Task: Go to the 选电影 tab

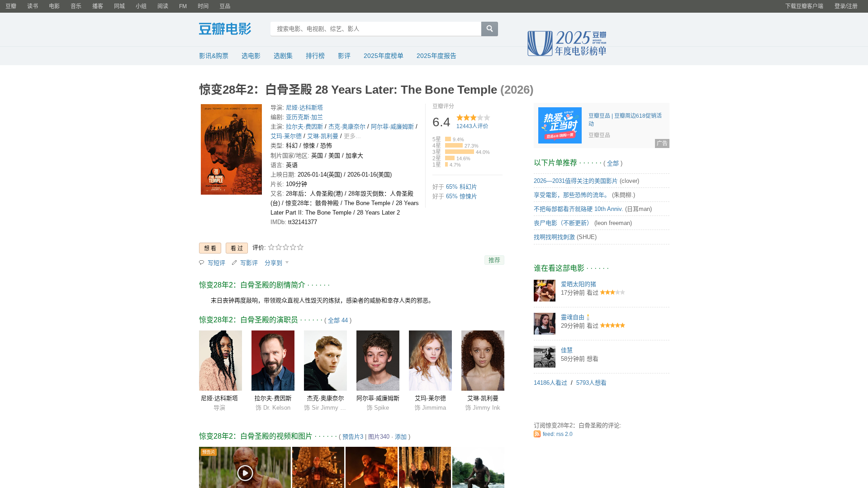Action: (251, 56)
